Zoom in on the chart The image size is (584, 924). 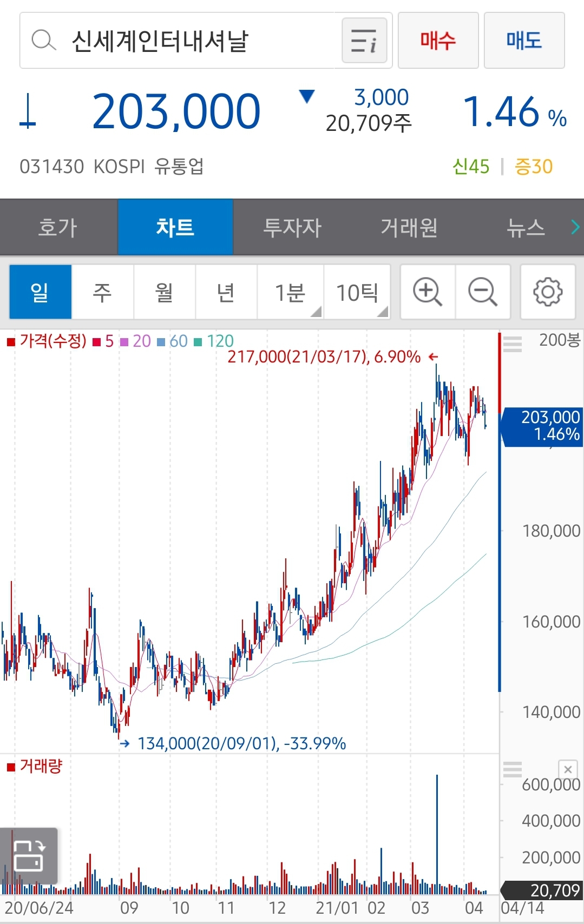pos(428,292)
